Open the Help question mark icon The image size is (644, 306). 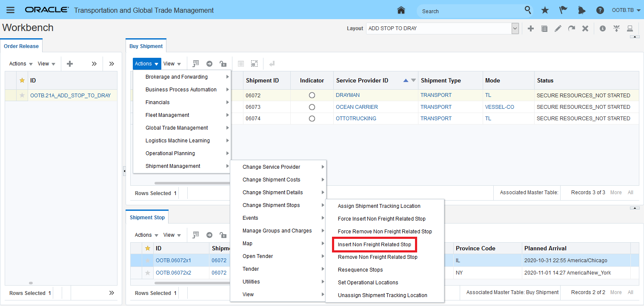(x=600, y=10)
